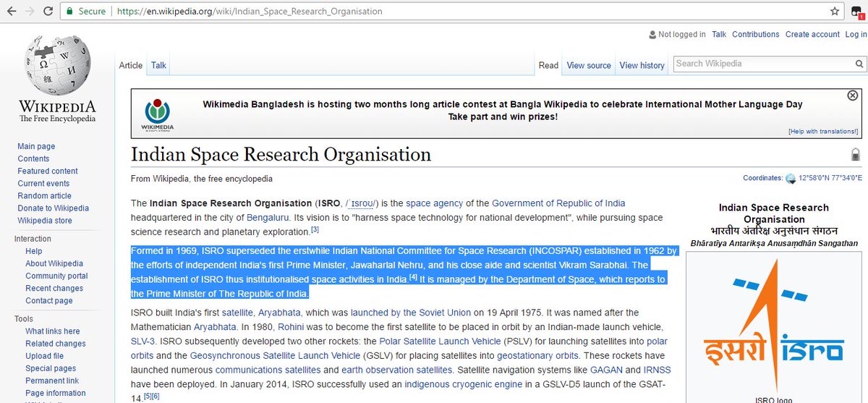Follow the IRNSS link
This screenshot has width=868, height=403.
pos(658,370)
